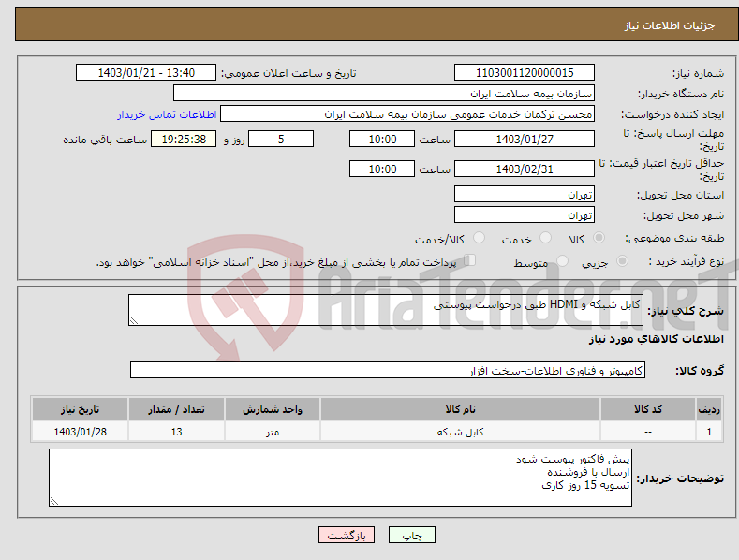Click the شرح کلی نیاز description textarea
This screenshot has height=560, width=739.
[386, 310]
